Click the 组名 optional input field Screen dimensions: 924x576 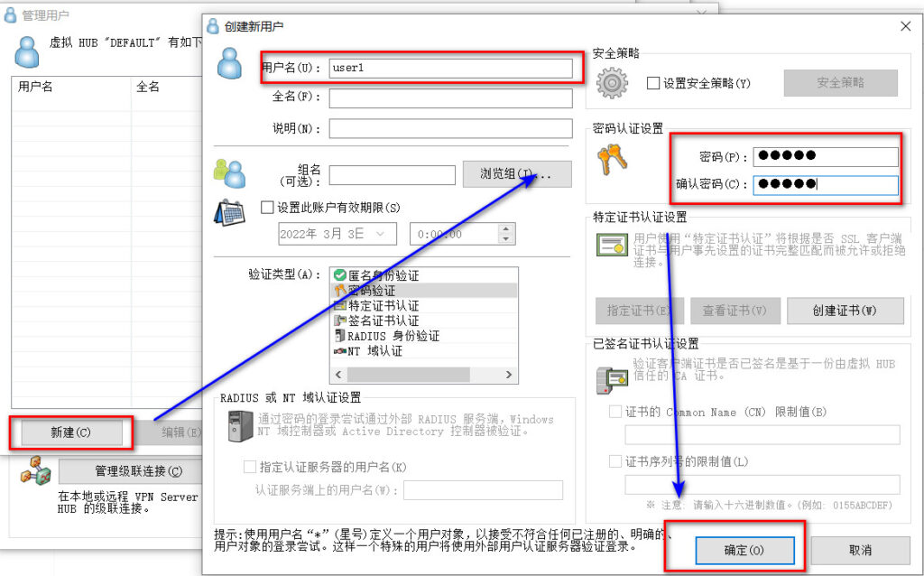click(x=393, y=175)
